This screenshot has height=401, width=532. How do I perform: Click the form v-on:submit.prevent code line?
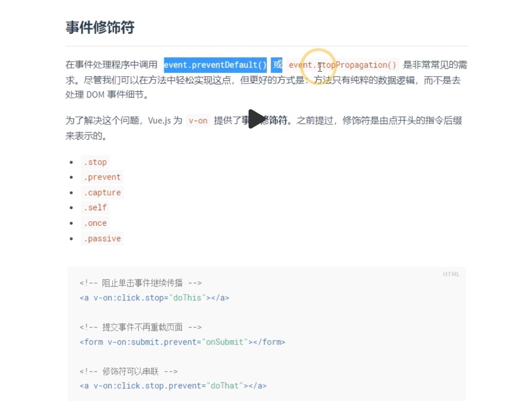(183, 342)
